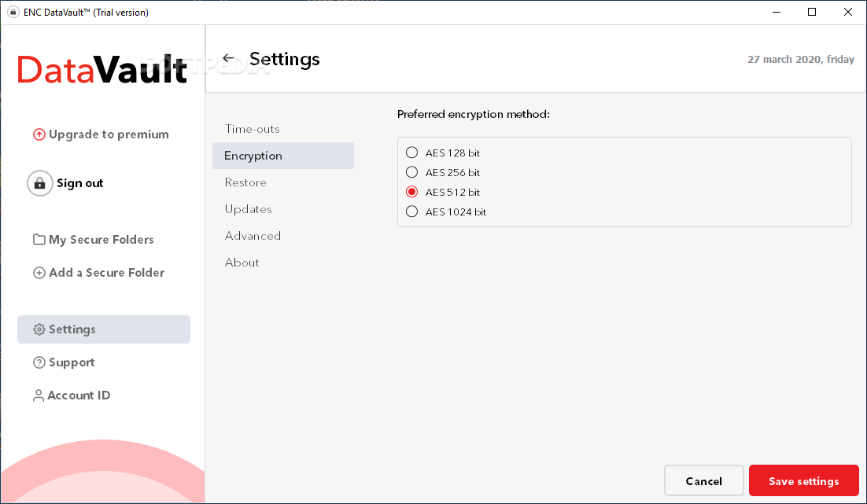Click the Sign out lock icon
The height and width of the screenshot is (504, 867).
click(x=40, y=183)
